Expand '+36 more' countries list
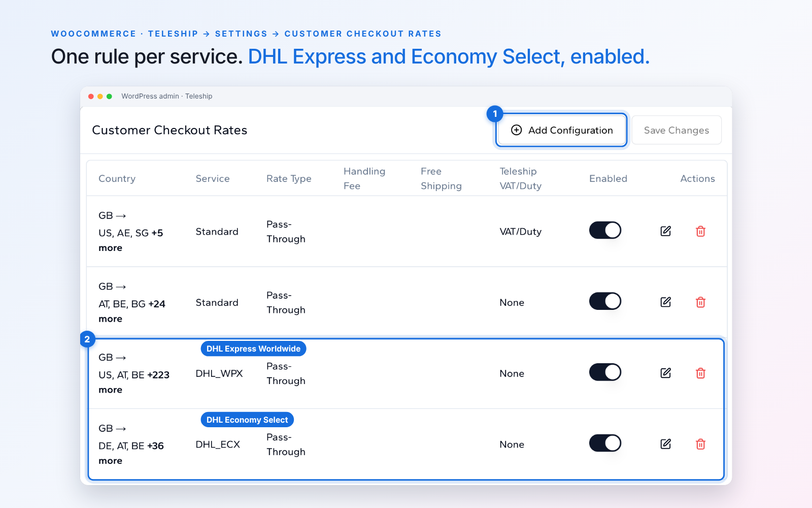Viewport: 812px width, 508px height. pyautogui.click(x=131, y=453)
